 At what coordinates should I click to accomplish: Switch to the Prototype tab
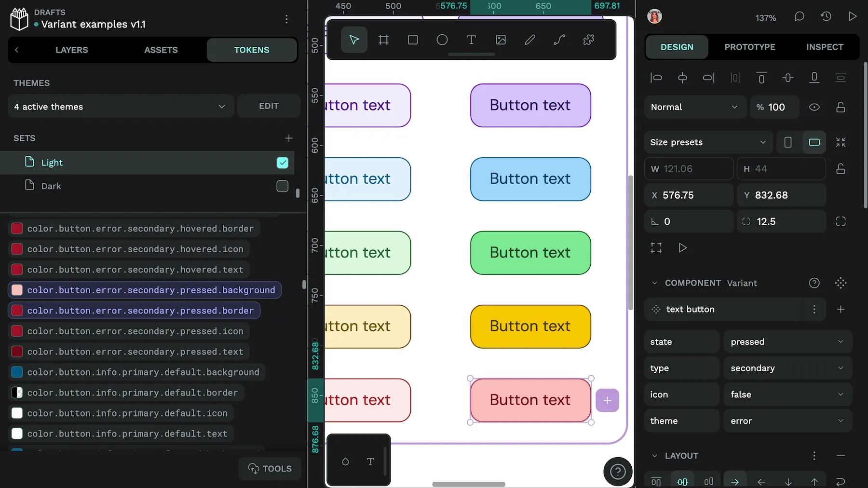coord(750,47)
